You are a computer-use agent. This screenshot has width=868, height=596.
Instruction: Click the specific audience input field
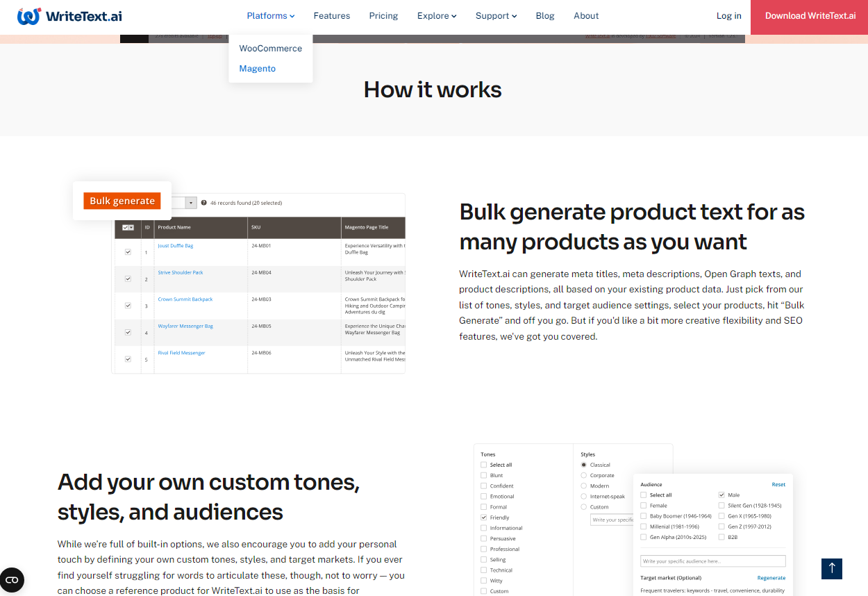pos(713,561)
